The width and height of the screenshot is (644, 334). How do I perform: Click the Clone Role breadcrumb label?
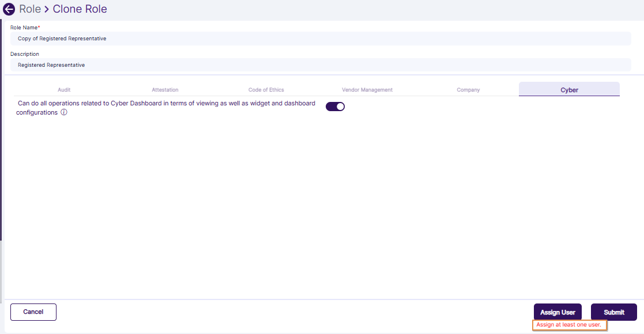[80, 9]
